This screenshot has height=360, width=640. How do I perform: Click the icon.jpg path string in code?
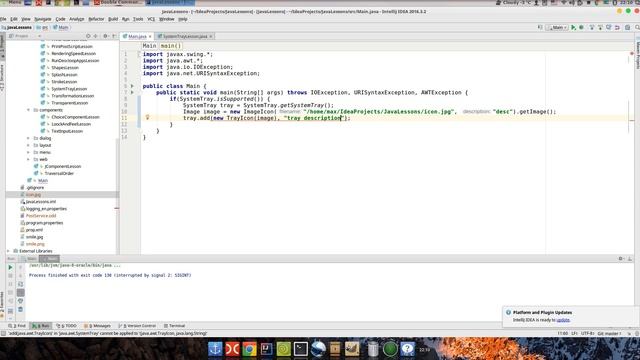pyautogui.click(x=378, y=111)
